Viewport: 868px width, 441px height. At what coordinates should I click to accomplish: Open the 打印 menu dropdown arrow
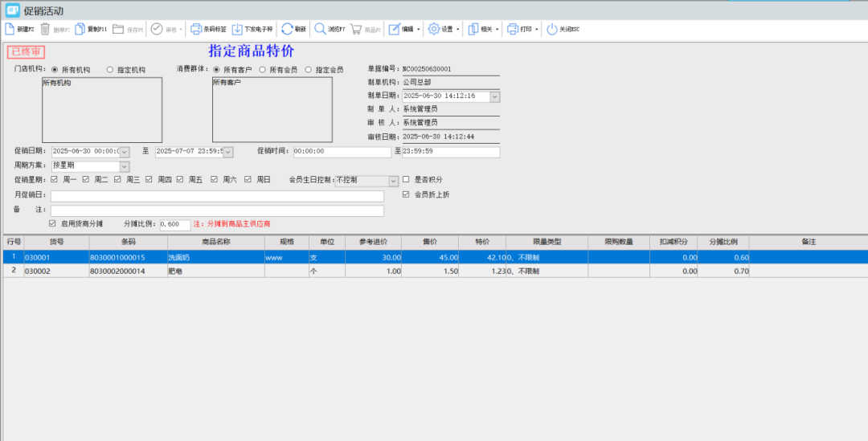coord(536,30)
